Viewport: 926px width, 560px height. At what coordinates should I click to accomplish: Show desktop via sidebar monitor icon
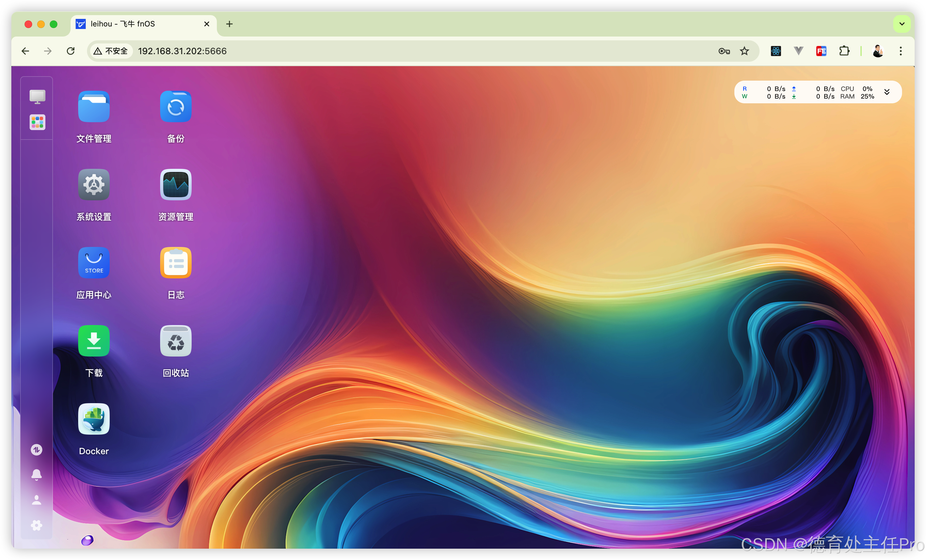[x=37, y=96]
